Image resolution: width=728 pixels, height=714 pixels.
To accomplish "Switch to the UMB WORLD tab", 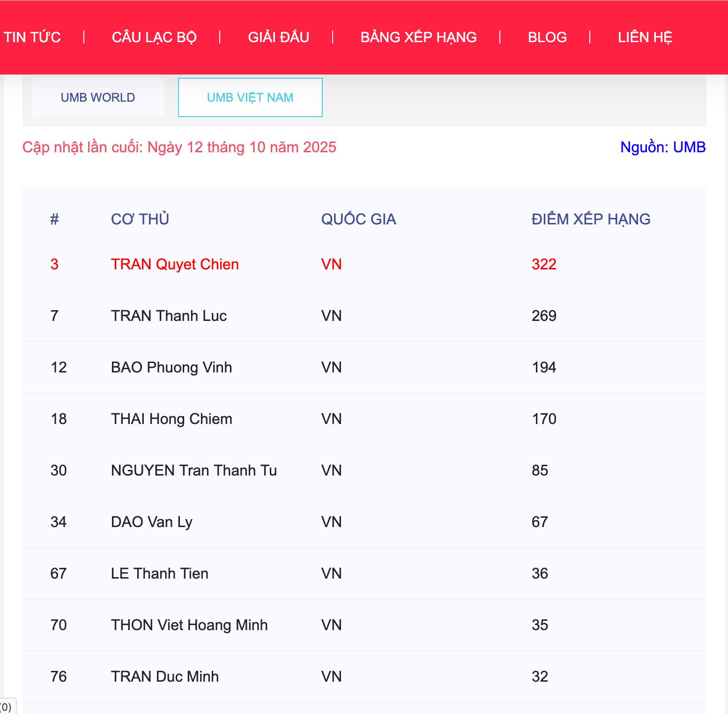I will pos(98,97).
